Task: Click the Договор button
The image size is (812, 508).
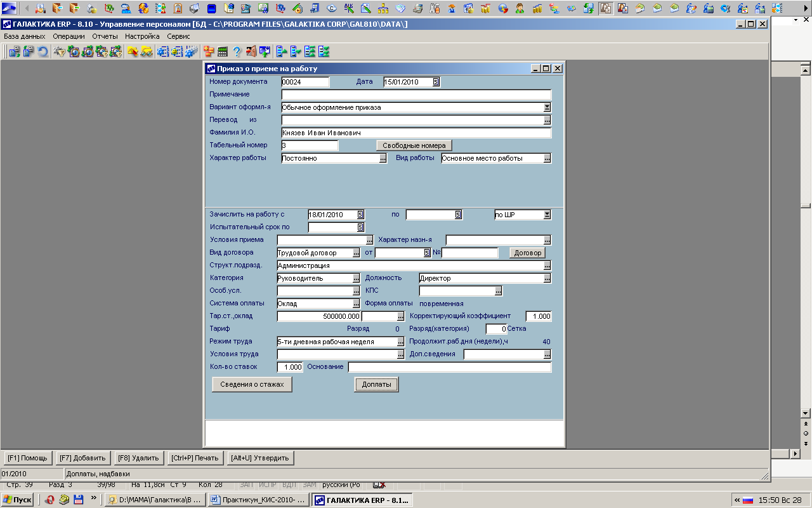Action: [x=527, y=253]
